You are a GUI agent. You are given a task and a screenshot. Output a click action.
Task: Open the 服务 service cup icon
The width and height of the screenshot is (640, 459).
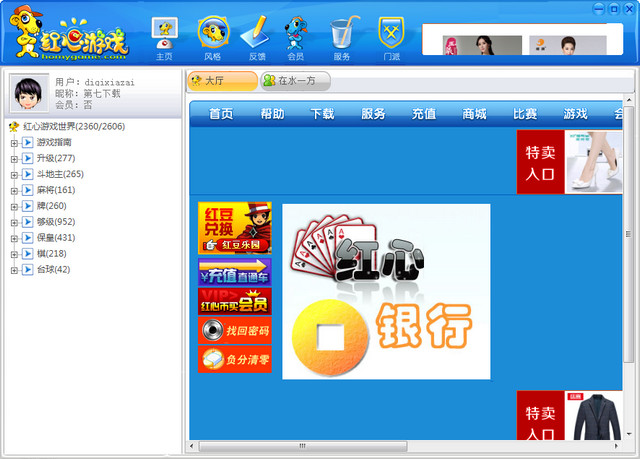click(x=343, y=38)
